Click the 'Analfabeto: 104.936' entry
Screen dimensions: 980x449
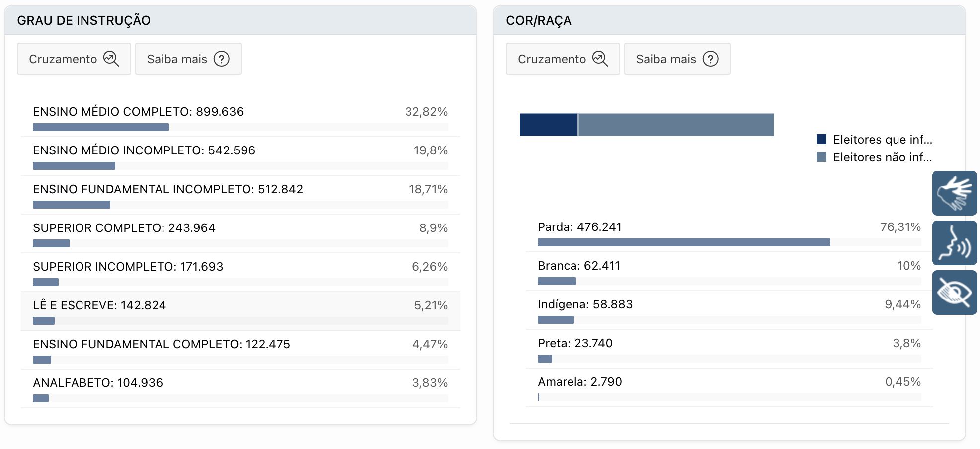[x=97, y=383]
